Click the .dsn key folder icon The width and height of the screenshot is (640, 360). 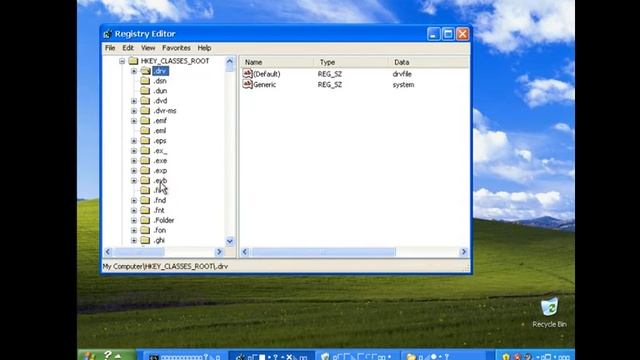(145, 81)
